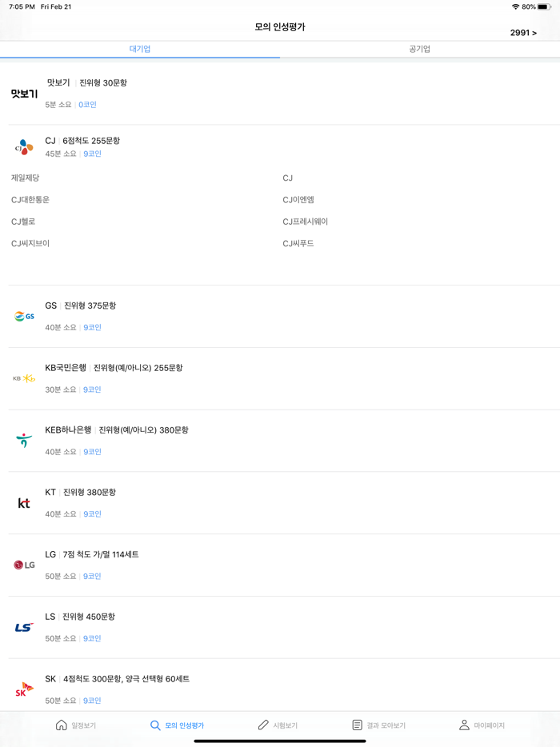Select the KB국민은행 logo icon

[23, 378]
